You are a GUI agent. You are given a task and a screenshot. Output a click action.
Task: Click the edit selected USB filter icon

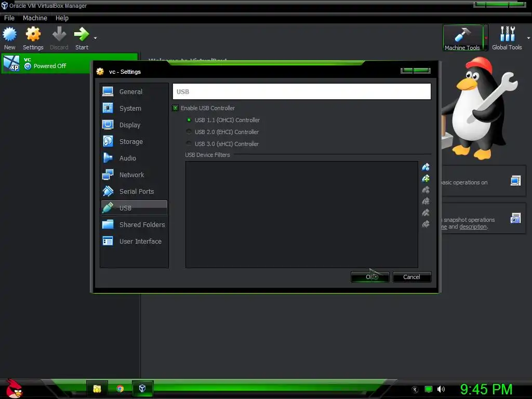426,190
